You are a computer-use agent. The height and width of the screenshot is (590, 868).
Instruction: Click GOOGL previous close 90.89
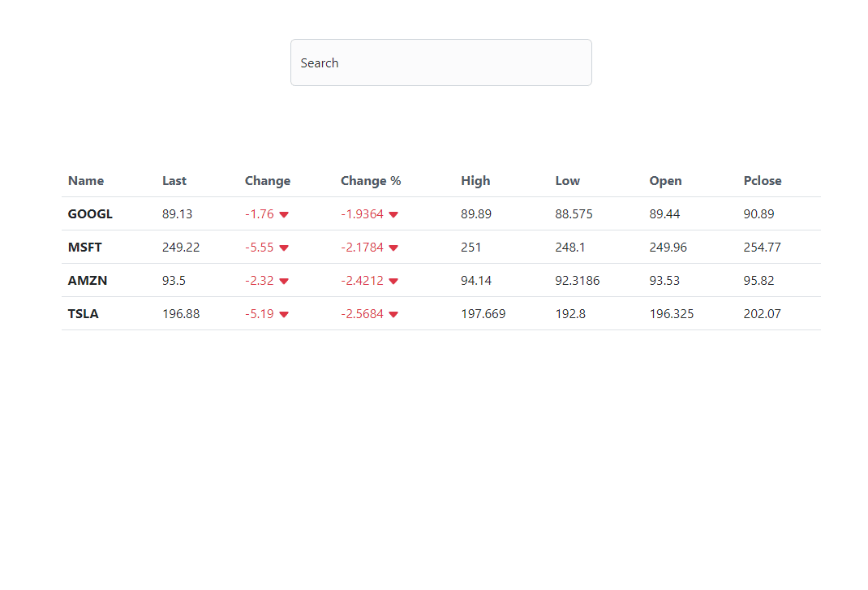pos(759,213)
